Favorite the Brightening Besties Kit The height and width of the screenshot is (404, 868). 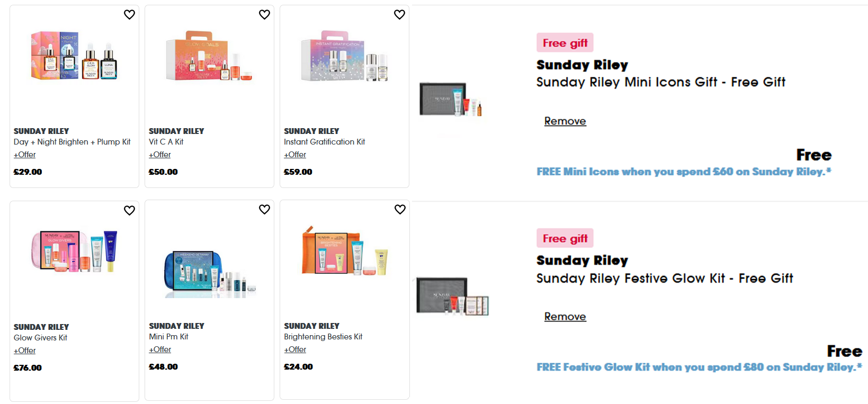tap(400, 210)
